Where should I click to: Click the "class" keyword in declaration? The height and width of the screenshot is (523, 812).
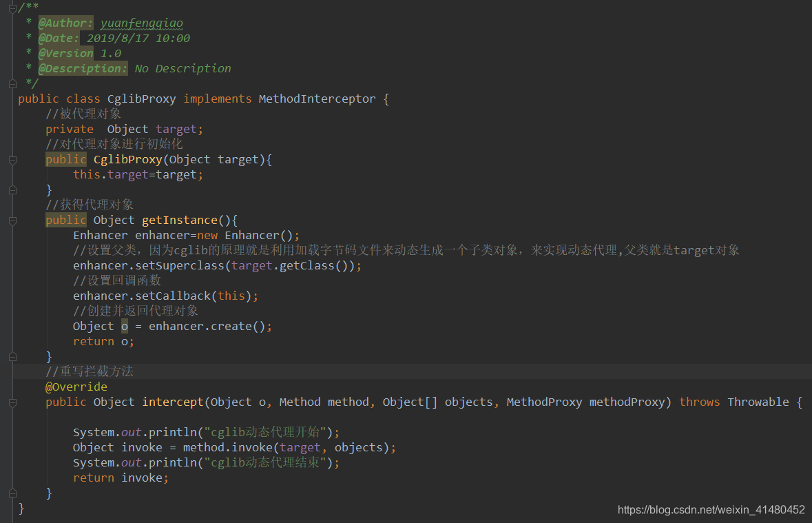tap(83, 99)
